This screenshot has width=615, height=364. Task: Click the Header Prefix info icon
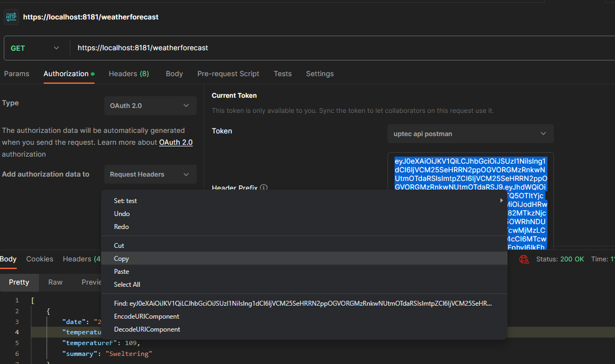pyautogui.click(x=264, y=188)
